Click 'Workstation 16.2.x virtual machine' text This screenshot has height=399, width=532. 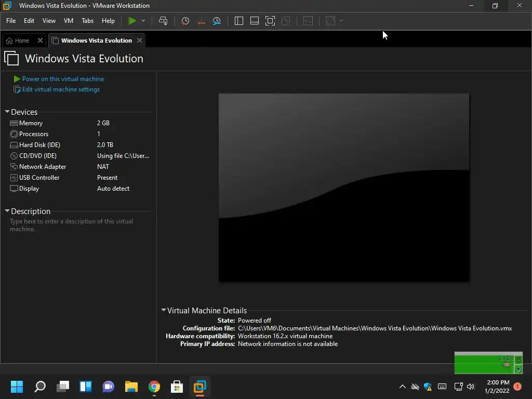click(x=285, y=336)
